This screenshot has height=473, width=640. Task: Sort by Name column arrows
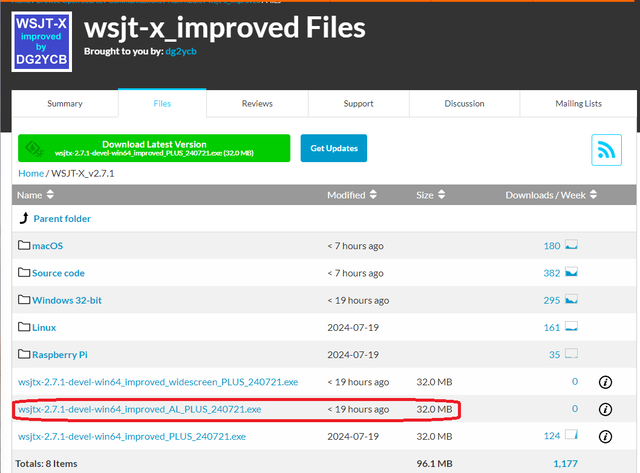tap(50, 195)
